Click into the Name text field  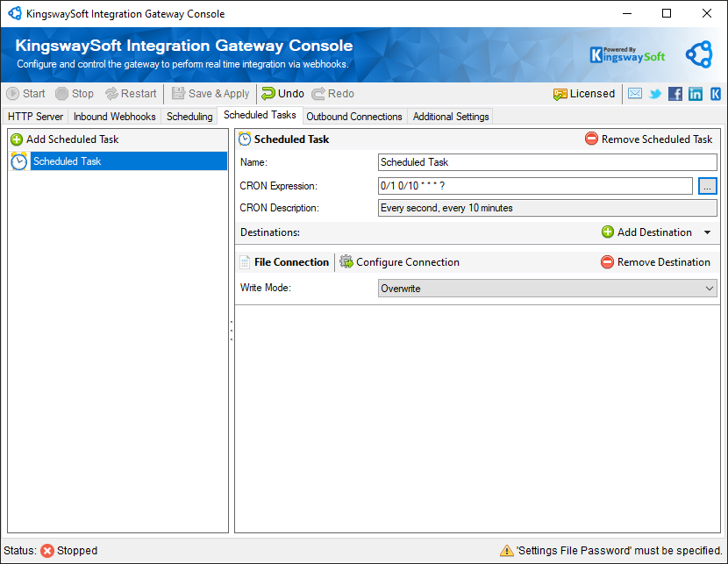click(x=547, y=162)
